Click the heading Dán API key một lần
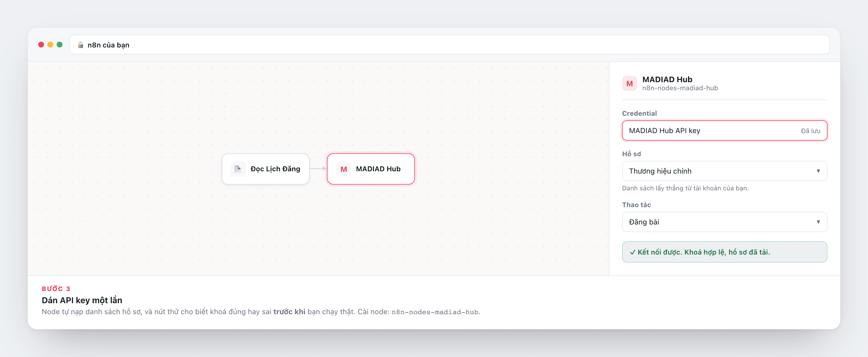 click(x=82, y=300)
